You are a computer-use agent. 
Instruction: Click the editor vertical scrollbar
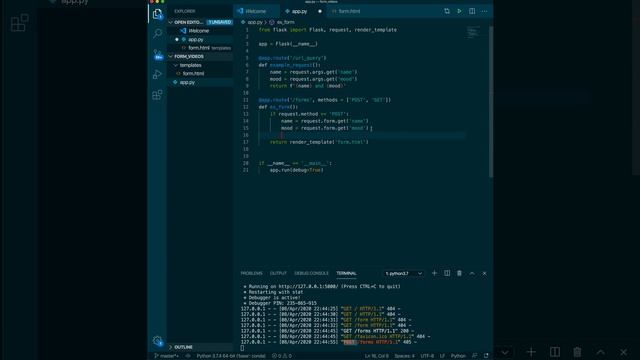pyautogui.click(x=491, y=102)
